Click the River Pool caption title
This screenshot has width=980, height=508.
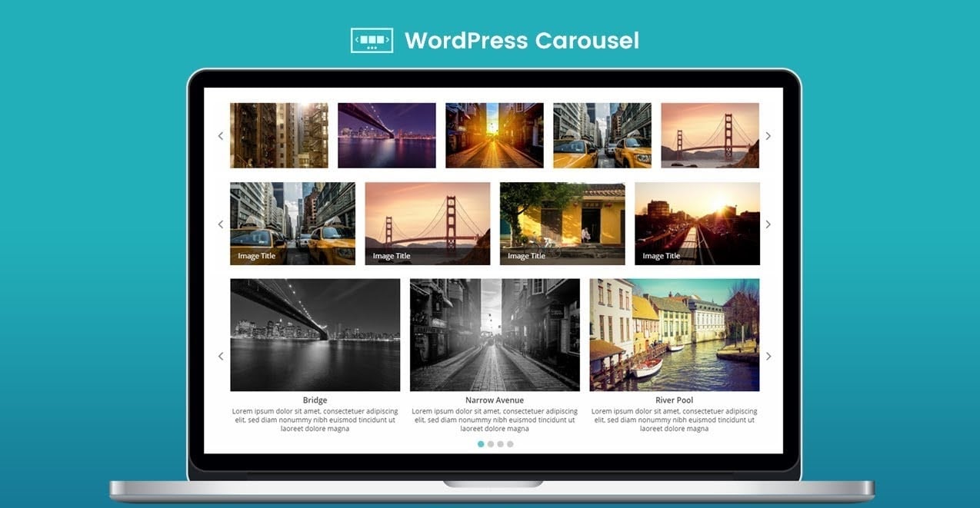coord(675,400)
